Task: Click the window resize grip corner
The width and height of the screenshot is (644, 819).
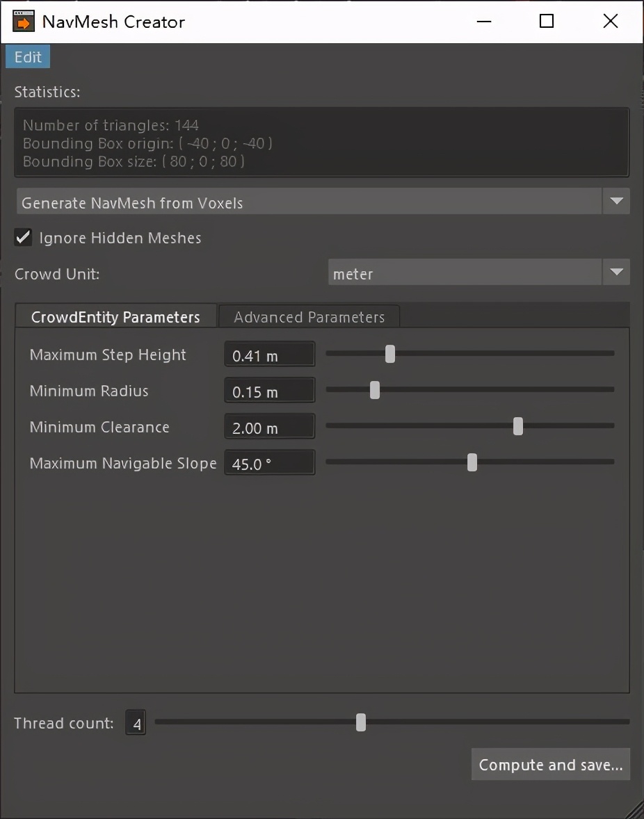Action: 636,811
